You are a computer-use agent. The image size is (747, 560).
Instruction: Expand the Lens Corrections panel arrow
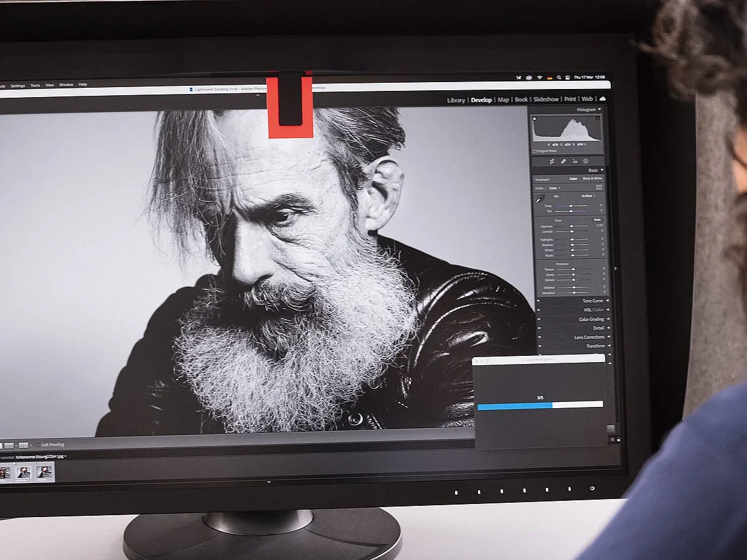[x=609, y=337]
